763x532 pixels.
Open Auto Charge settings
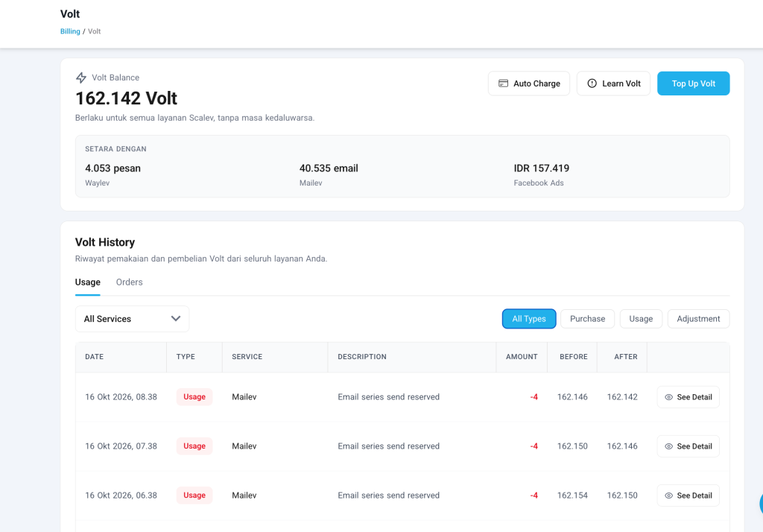[x=529, y=83]
